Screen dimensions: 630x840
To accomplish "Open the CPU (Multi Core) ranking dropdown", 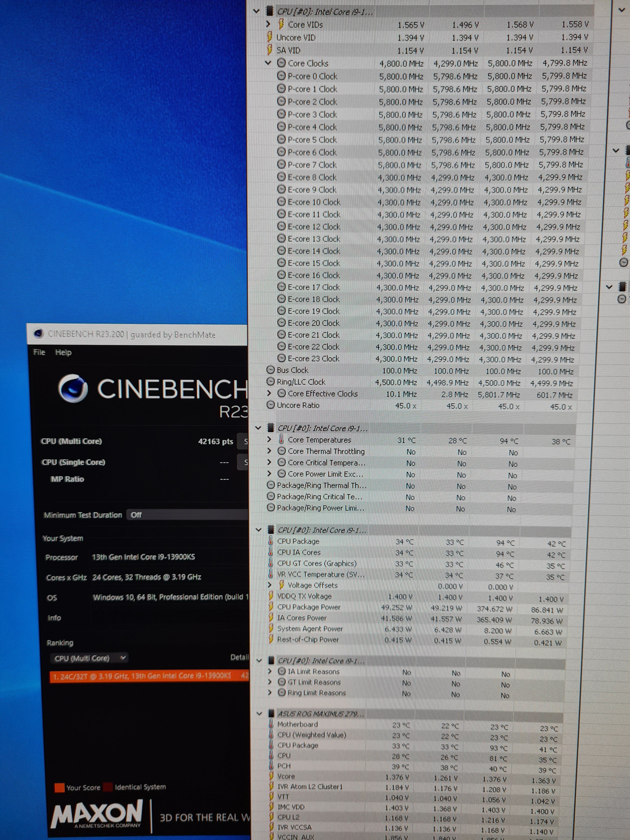I will (89, 658).
